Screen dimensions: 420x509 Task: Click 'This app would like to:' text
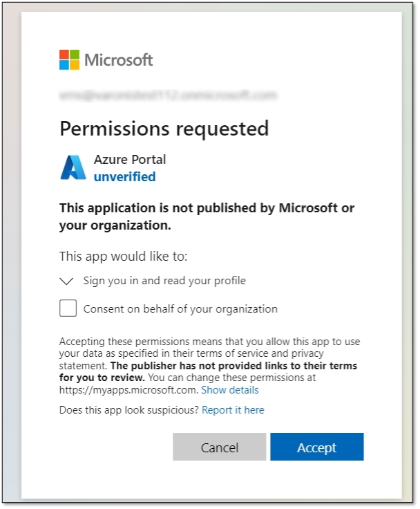123,257
